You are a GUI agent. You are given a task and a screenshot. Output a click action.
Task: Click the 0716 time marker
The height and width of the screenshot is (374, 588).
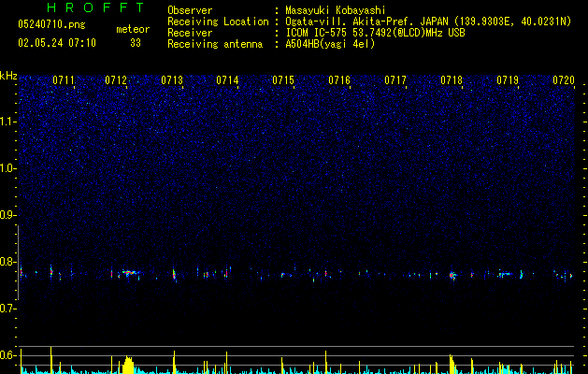pos(339,80)
